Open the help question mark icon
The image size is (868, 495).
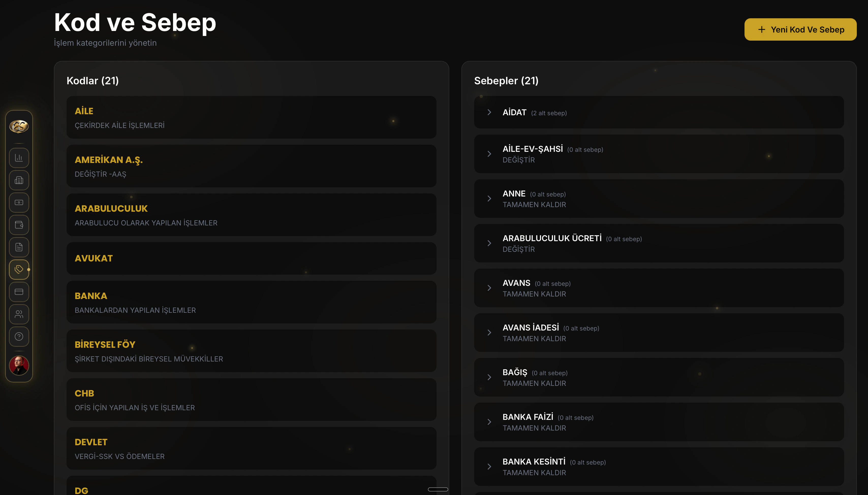pyautogui.click(x=19, y=337)
